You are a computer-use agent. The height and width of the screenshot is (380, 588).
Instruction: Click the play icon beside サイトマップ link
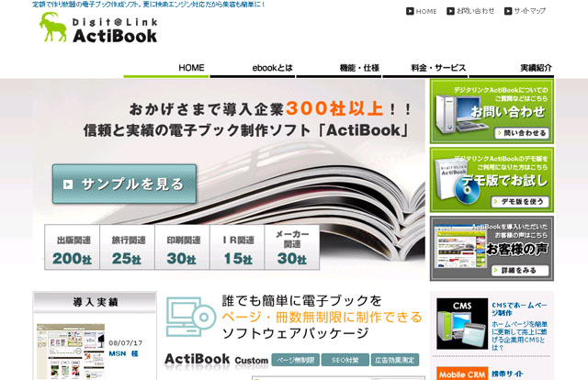pos(508,11)
